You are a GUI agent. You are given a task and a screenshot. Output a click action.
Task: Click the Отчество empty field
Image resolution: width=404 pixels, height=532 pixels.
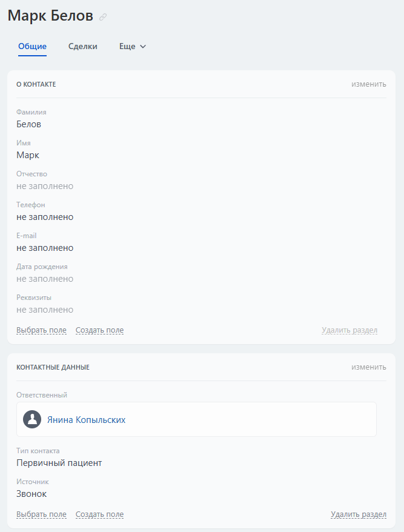pyautogui.click(x=45, y=186)
